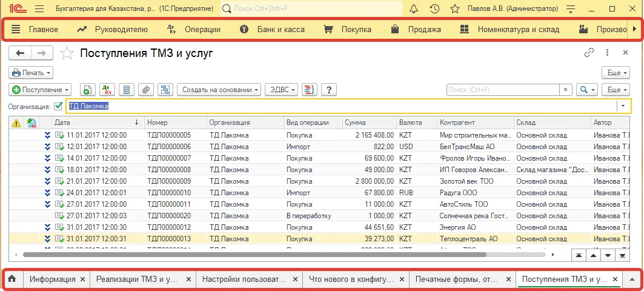644x291 pixels.
Task: Expand open windows list arrow
Action: [x=632, y=279]
